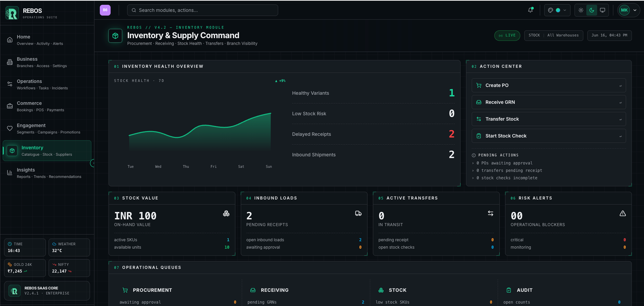Screen dimensions: 644x306
Task: Open the Home section icon
Action: click(x=10, y=40)
